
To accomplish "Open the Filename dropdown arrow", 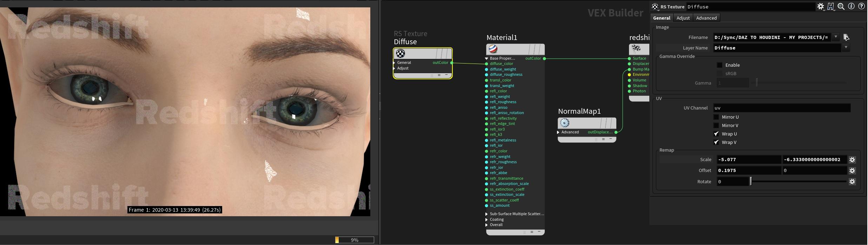I will coord(836,37).
